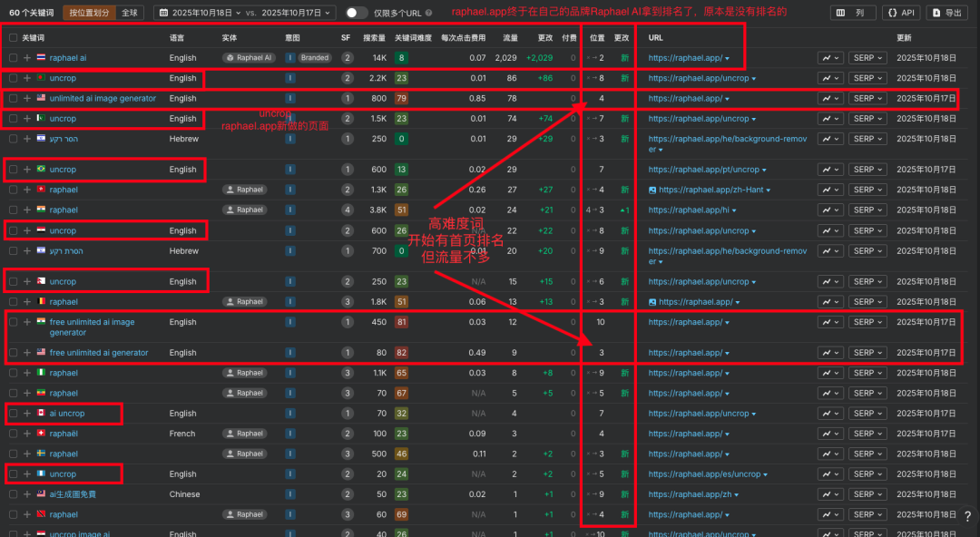Image resolution: width=980 pixels, height=537 pixels.
Task: Check the box for "raphaël" keyword
Action: click(x=13, y=434)
